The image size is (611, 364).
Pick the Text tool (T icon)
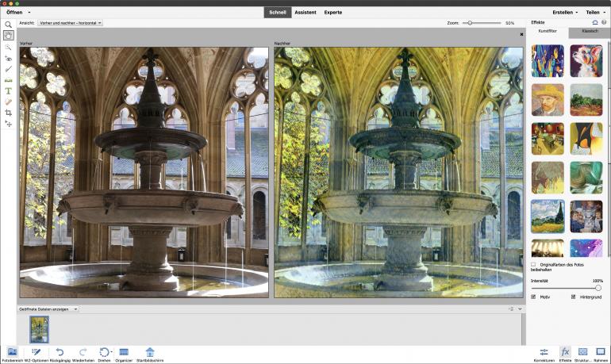click(9, 91)
